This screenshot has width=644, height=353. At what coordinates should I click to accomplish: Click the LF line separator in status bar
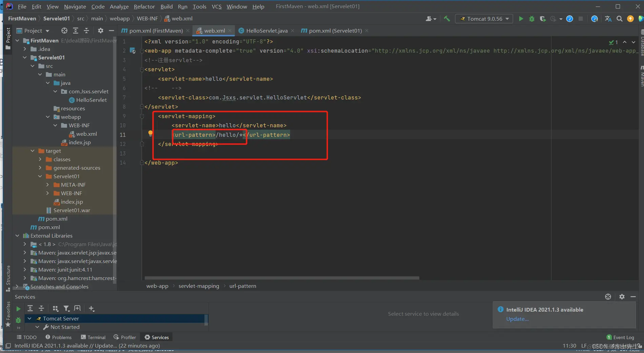(x=584, y=346)
